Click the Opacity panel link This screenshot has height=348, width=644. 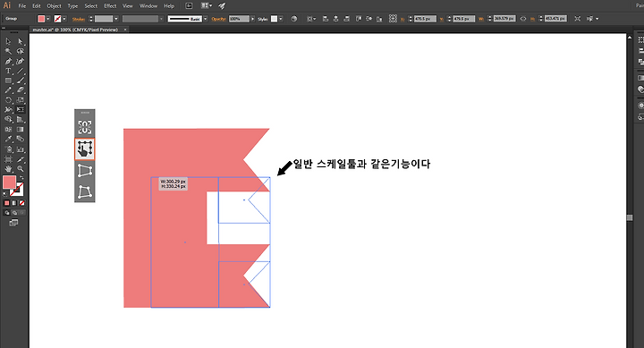point(219,20)
